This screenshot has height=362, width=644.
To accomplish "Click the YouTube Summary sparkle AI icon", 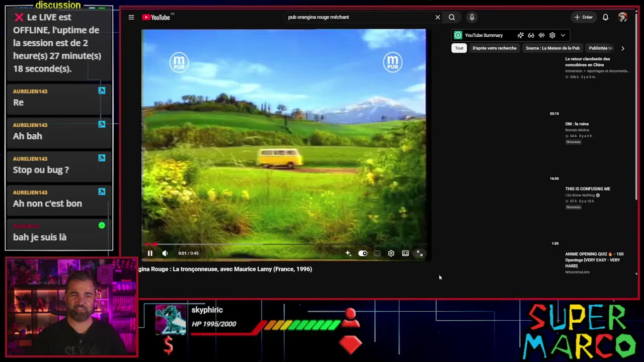I will pyautogui.click(x=520, y=35).
